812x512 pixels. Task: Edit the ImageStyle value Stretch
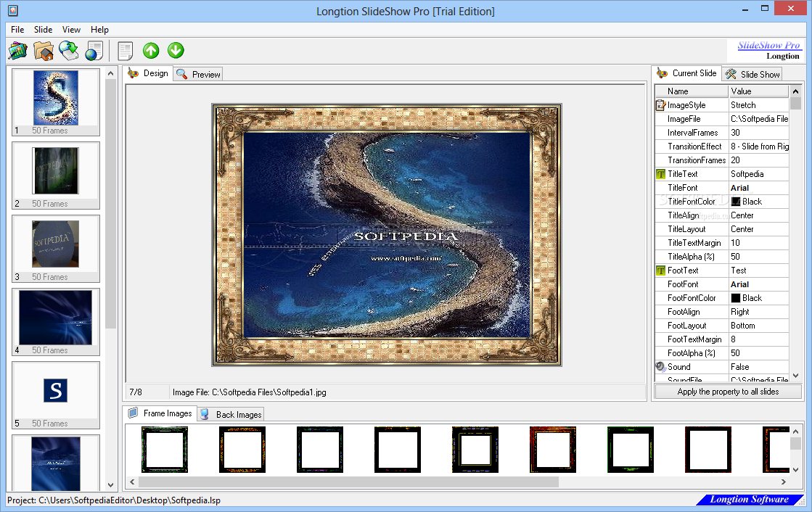pyautogui.click(x=758, y=105)
